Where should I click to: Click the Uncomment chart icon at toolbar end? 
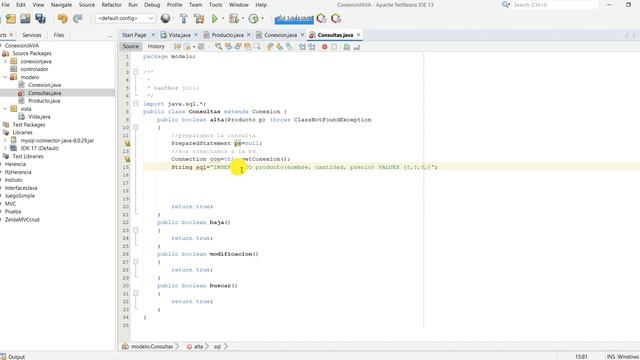(x=356, y=47)
